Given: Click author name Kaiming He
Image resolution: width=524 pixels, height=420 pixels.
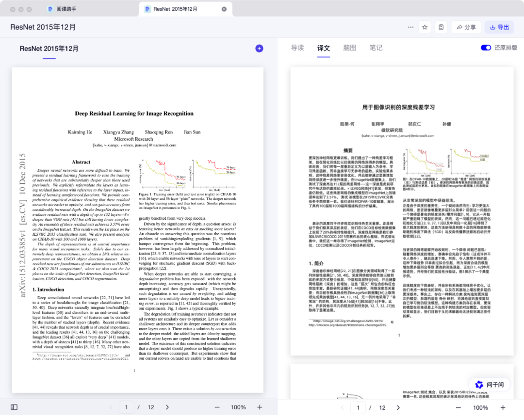Looking at the screenshot, I should click(x=80, y=132).
